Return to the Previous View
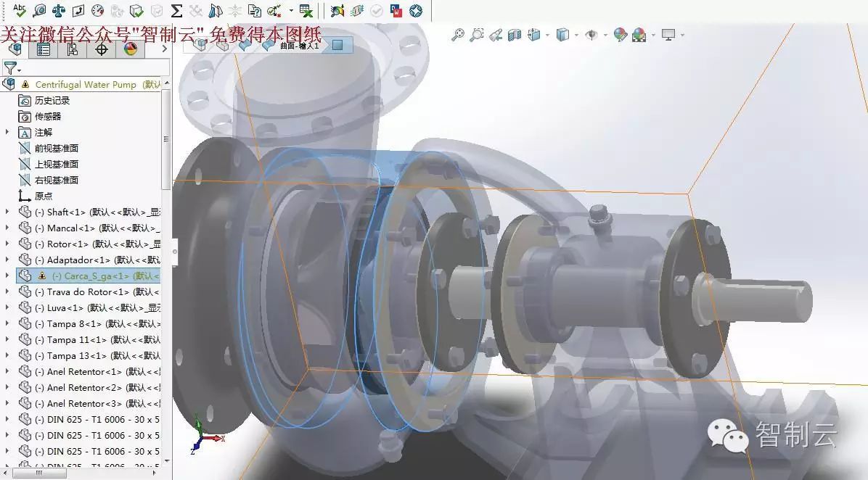This screenshot has height=480, width=868. [x=496, y=36]
